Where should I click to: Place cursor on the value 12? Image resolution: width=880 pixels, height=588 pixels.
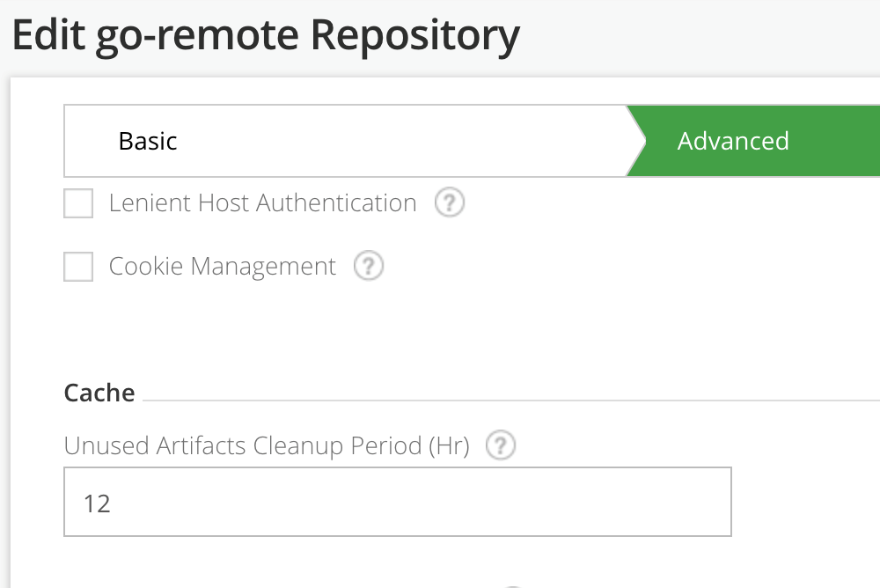97,503
